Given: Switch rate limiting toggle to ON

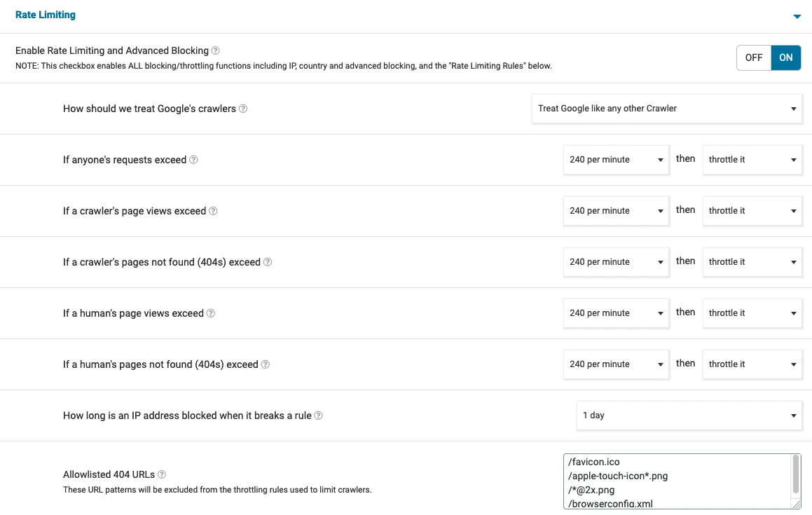Looking at the screenshot, I should (x=786, y=57).
